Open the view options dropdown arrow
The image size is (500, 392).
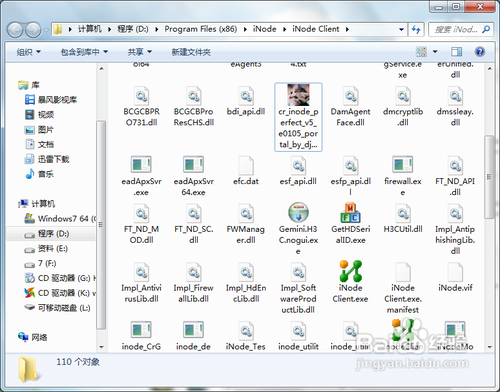pos(435,52)
